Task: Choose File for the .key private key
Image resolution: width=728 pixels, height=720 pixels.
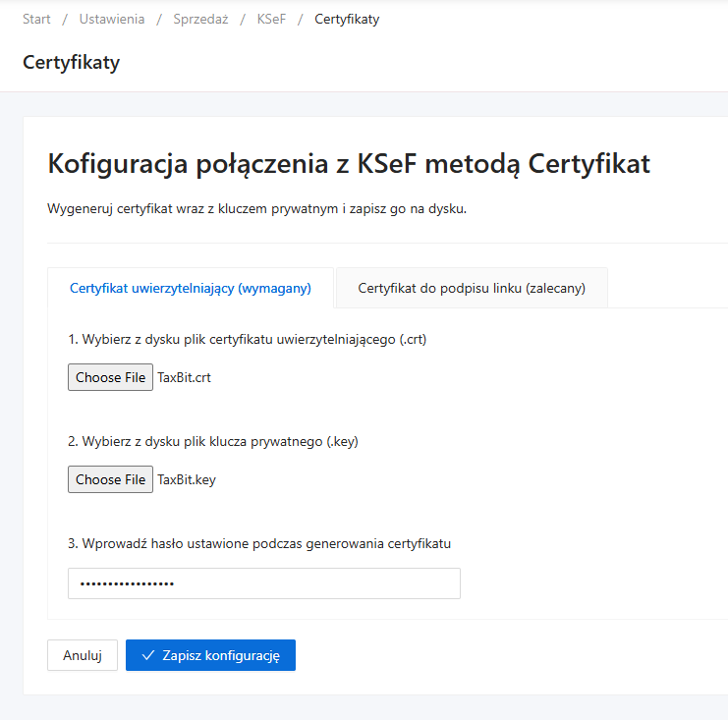Action: [x=110, y=479]
